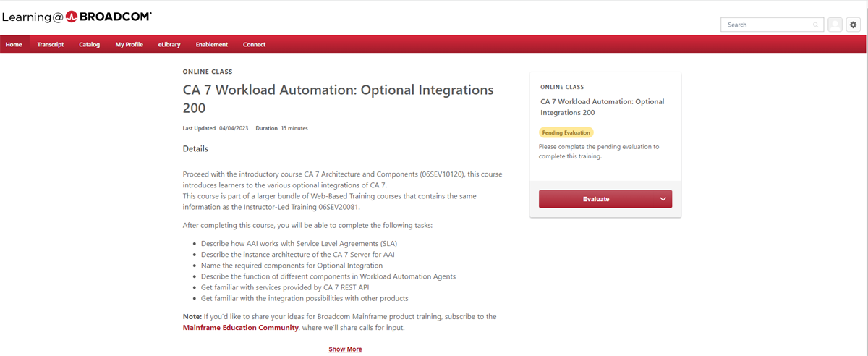Open the Catalog menu item

(90, 44)
